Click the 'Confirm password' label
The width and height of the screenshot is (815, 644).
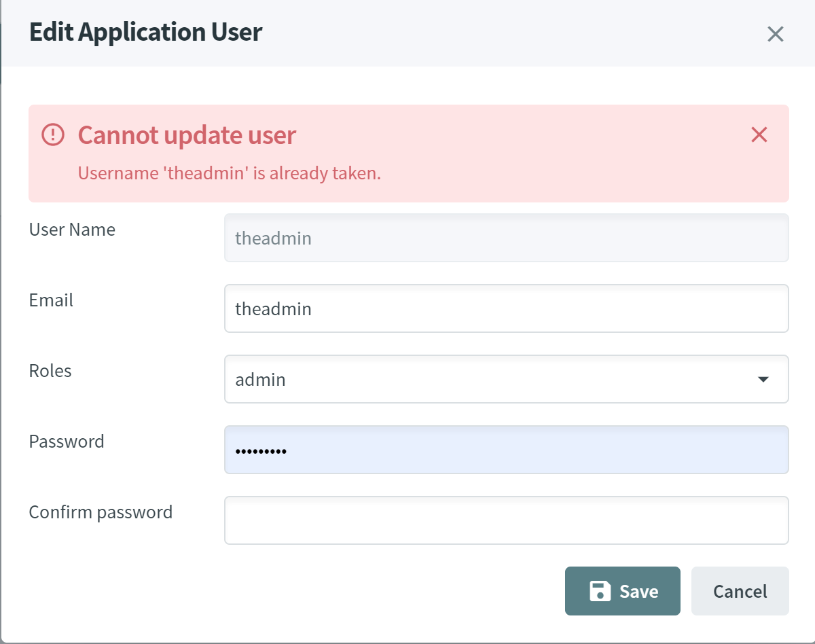click(101, 512)
